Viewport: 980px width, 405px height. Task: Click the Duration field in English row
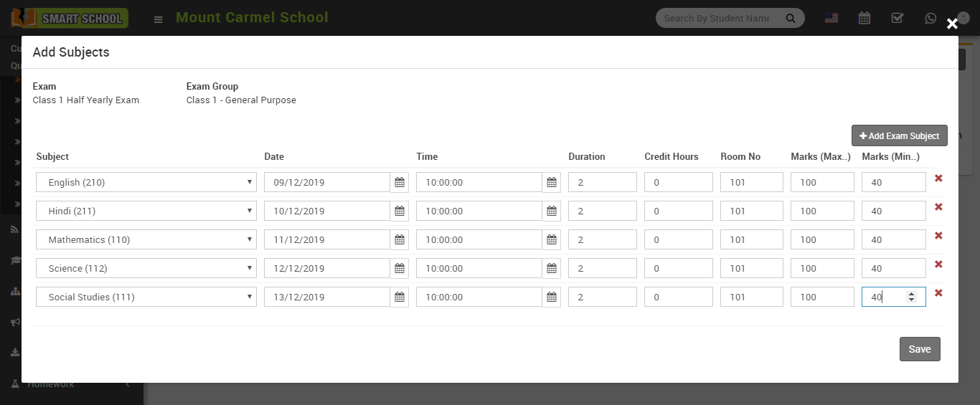click(602, 183)
